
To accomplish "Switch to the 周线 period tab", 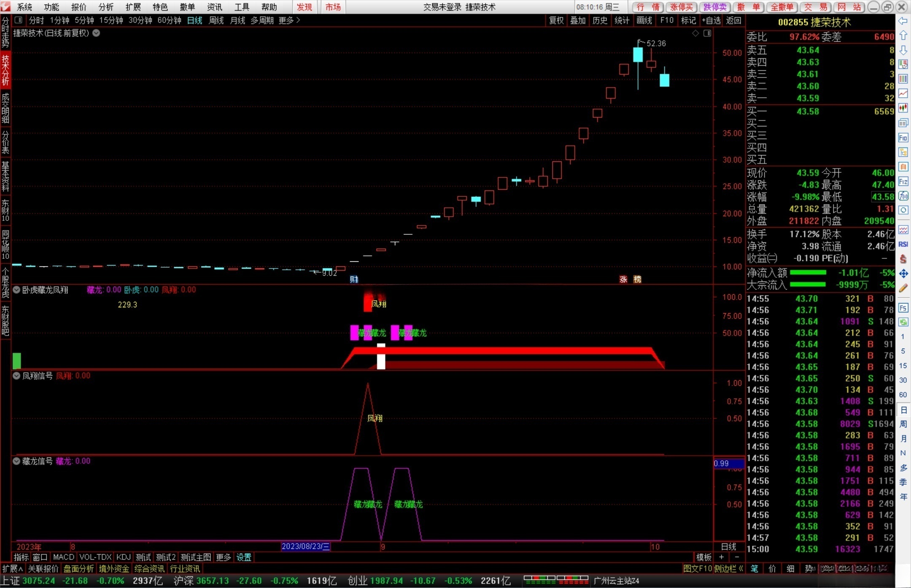I will pyautogui.click(x=216, y=20).
